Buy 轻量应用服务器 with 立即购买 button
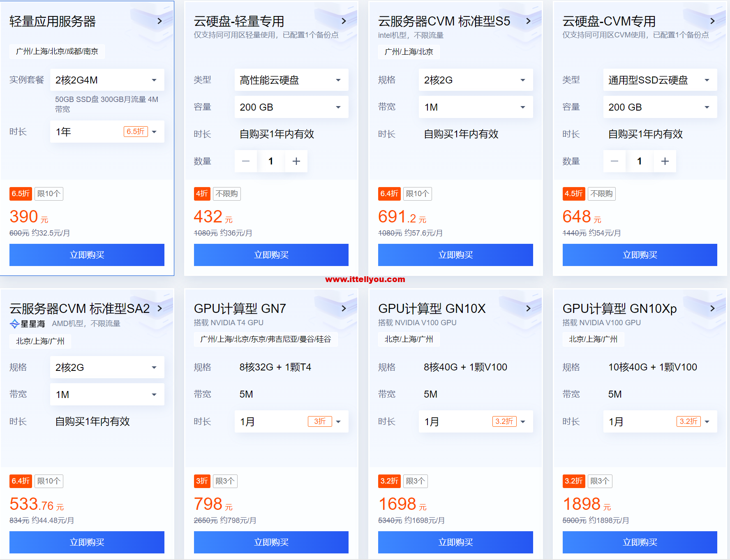Viewport: 730px width, 560px height. pos(87,255)
